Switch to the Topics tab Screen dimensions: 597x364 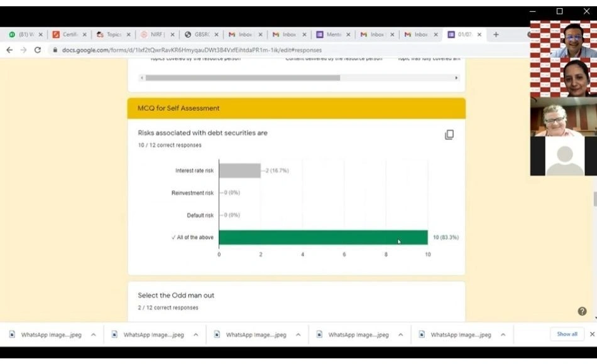110,35
